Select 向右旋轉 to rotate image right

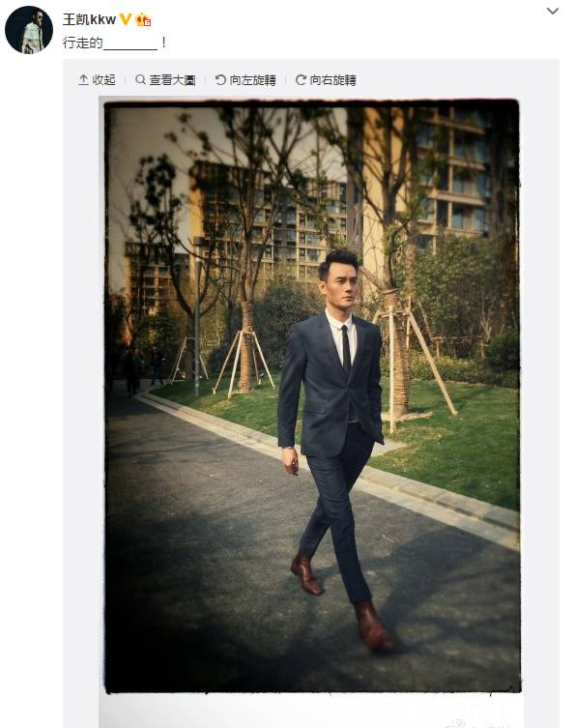(x=332, y=80)
